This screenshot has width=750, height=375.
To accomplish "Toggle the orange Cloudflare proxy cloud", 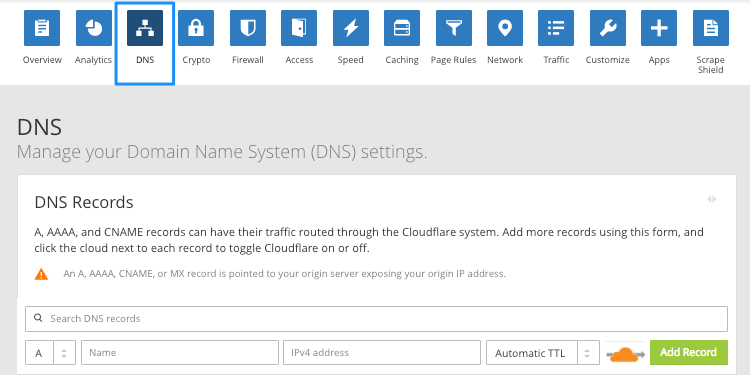I will [625, 354].
